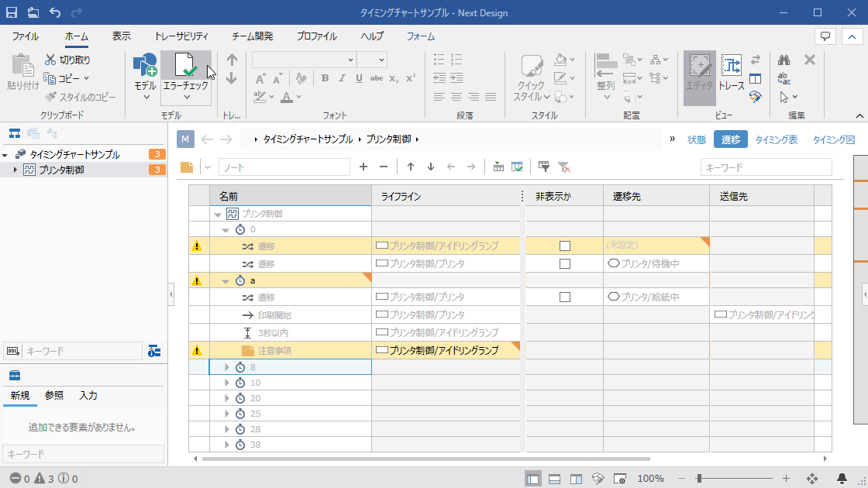Tick the checkbox in the アイドリングランプ transition row
Viewport: 868px width, 488px height.
click(565, 246)
